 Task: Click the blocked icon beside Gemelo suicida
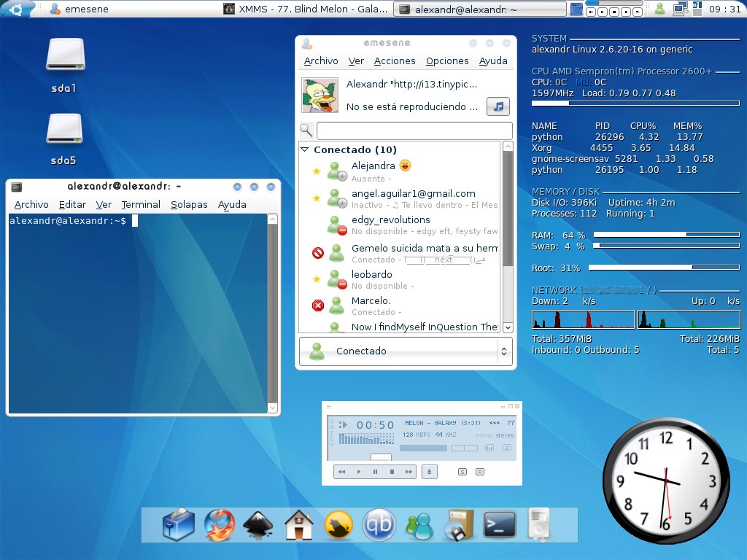[x=318, y=253]
